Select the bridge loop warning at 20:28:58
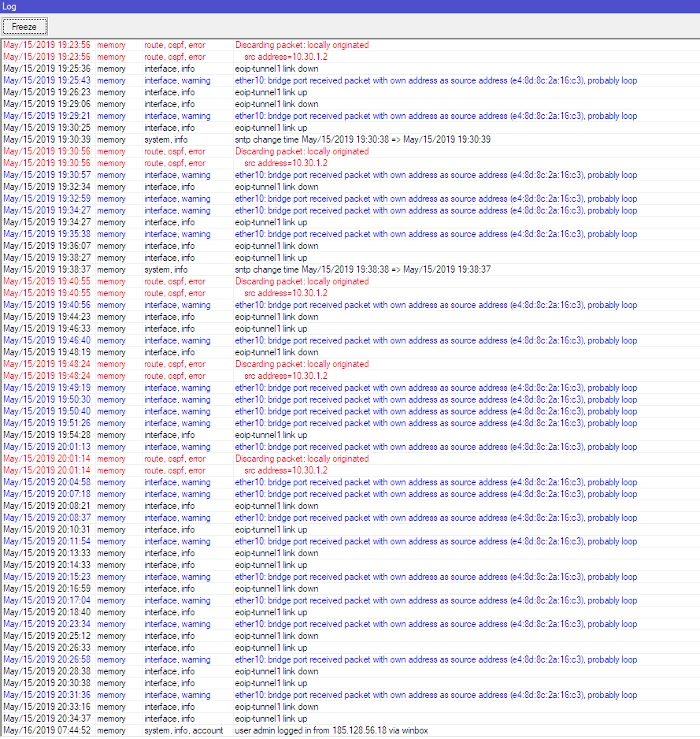The height and width of the screenshot is (739, 700). coord(433,659)
